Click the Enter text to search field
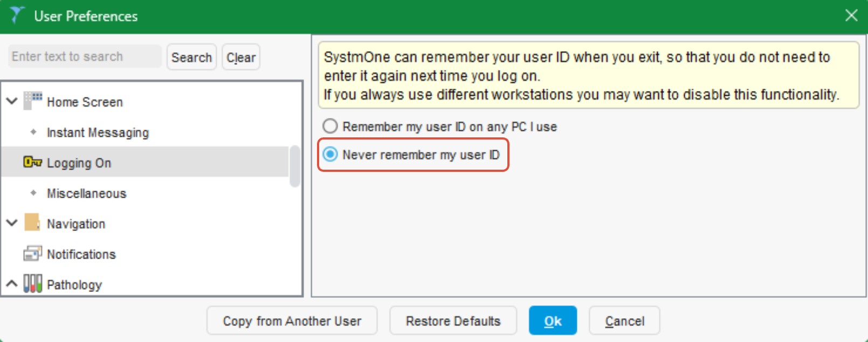Image resolution: width=868 pixels, height=342 pixels. pos(85,57)
